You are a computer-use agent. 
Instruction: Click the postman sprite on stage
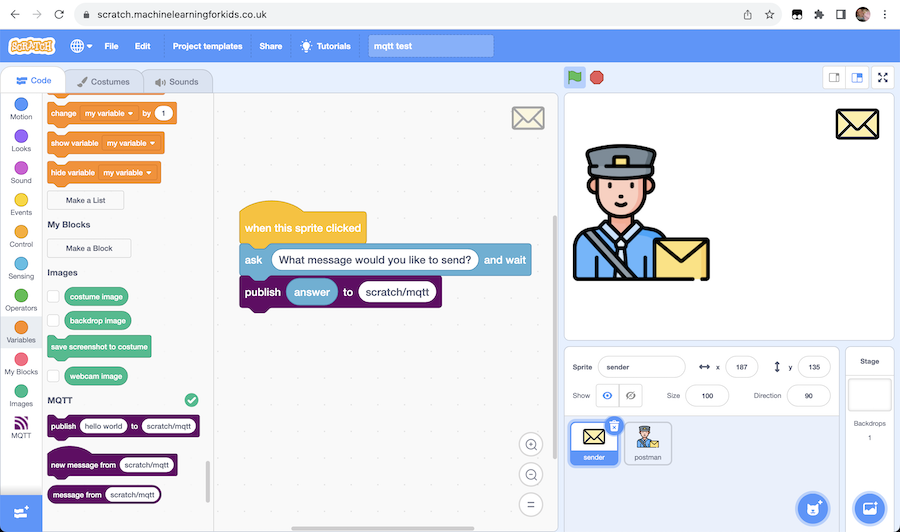click(640, 213)
